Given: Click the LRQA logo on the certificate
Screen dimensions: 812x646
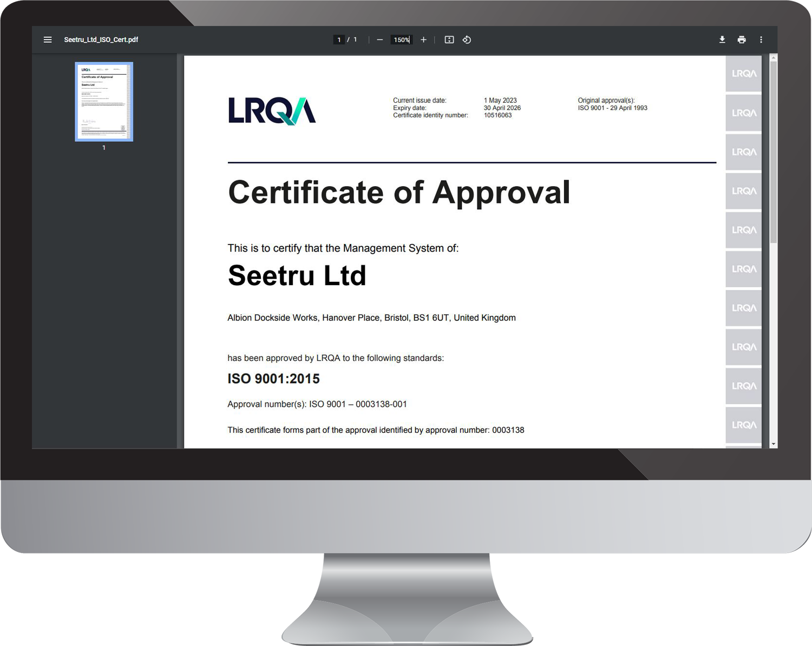Looking at the screenshot, I should [x=272, y=111].
